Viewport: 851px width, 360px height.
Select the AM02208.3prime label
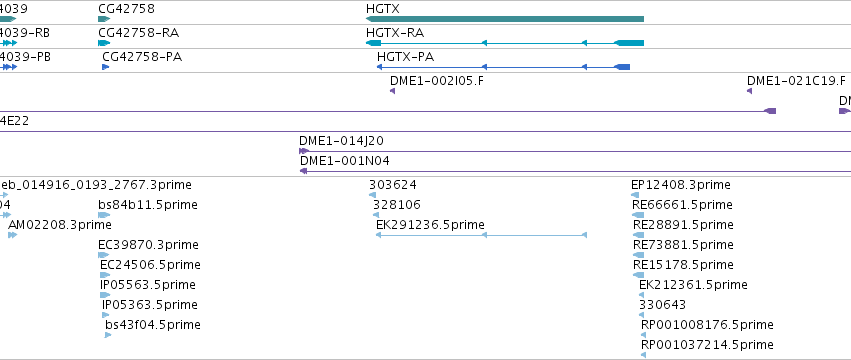coord(60,224)
